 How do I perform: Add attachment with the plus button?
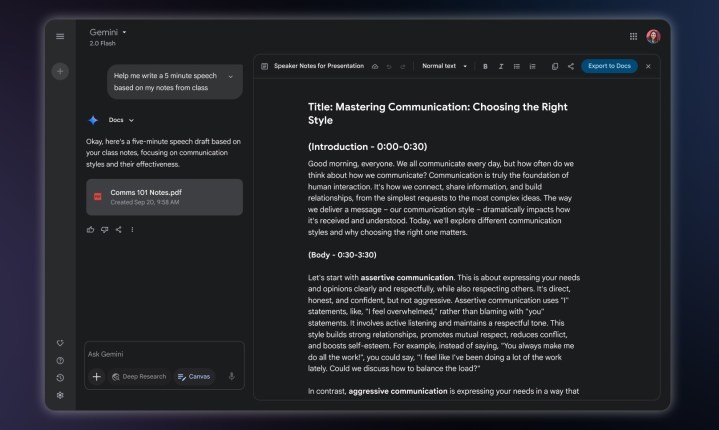(x=96, y=377)
